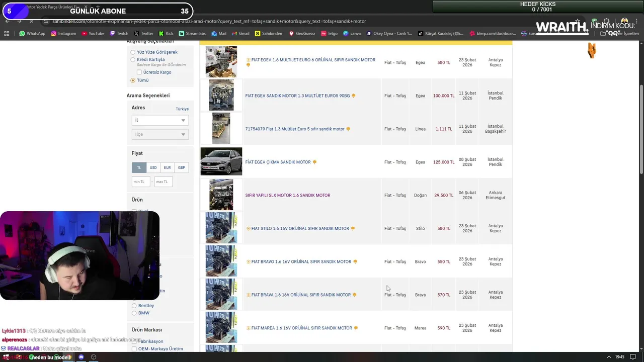Select the BMW radio button
This screenshot has width=644, height=362.
[x=134, y=313]
